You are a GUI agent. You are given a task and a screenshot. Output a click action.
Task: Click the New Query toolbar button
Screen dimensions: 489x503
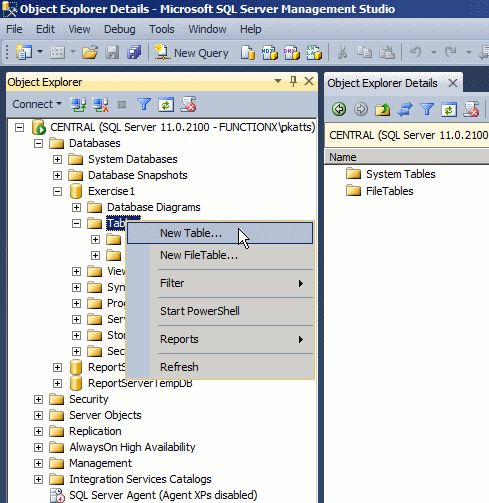pos(191,53)
